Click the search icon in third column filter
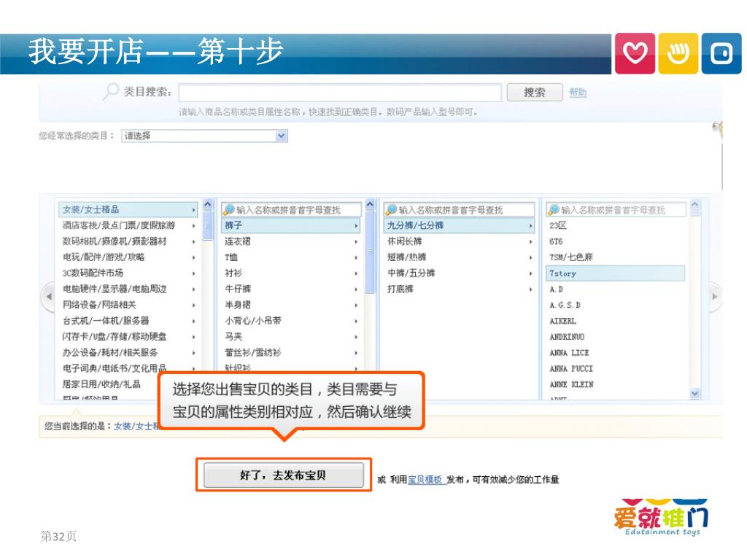 click(x=391, y=209)
